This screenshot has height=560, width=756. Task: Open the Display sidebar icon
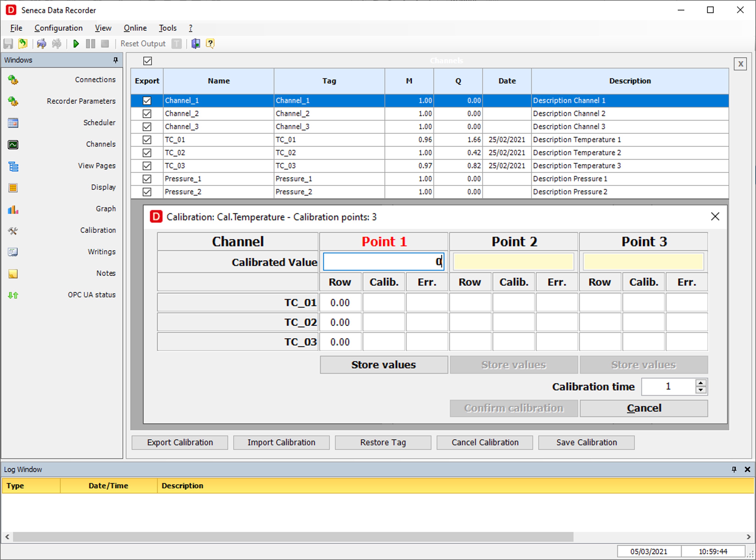(x=13, y=188)
